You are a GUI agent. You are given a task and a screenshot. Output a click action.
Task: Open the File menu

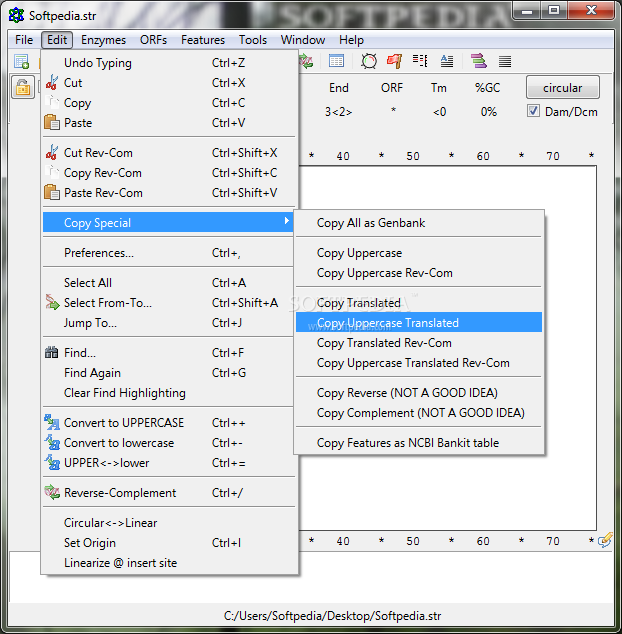pos(24,40)
